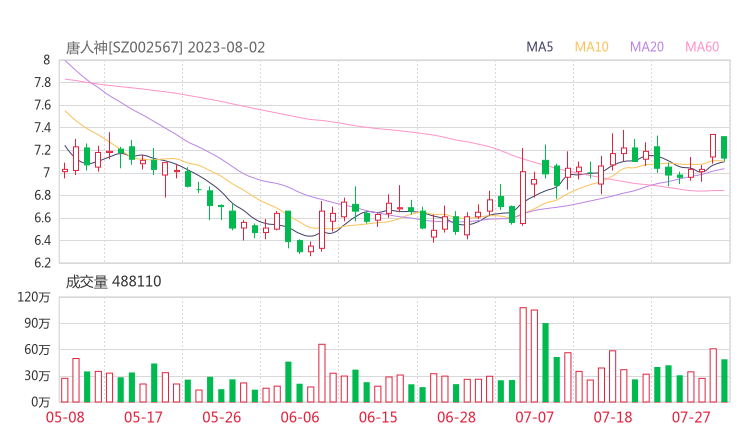This screenshot has width=740, height=440.
Task: Click the price axis value 6.2
Action: tap(42, 262)
